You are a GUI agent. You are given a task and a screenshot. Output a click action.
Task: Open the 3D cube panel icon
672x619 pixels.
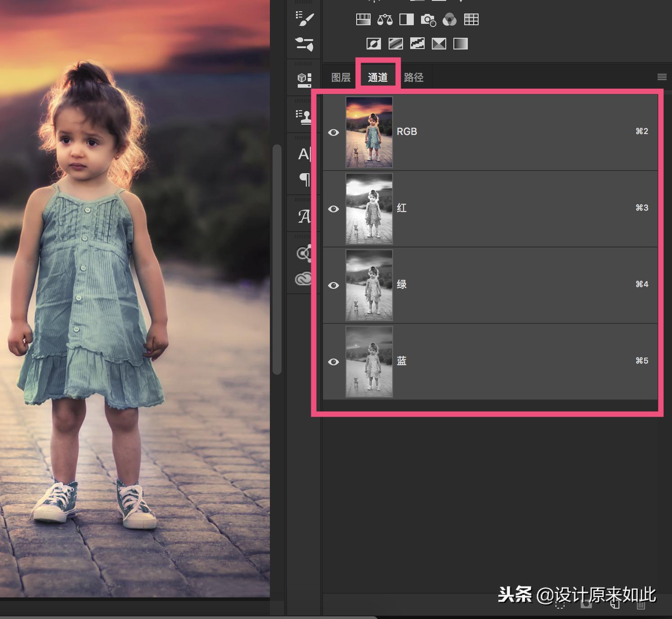coord(305,80)
